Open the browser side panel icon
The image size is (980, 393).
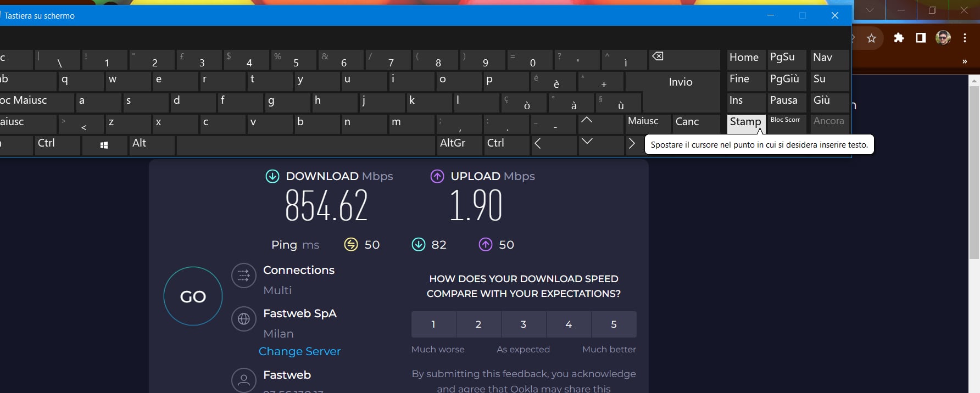coord(921,38)
